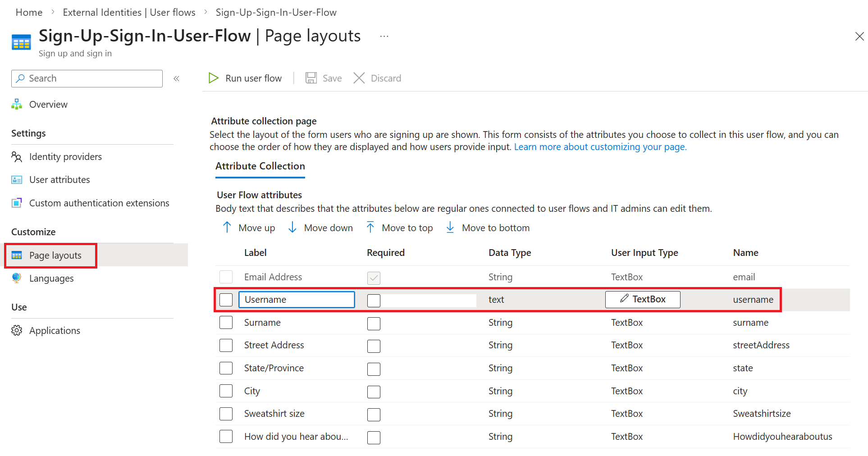Collapse the left sidebar menu

point(177,78)
